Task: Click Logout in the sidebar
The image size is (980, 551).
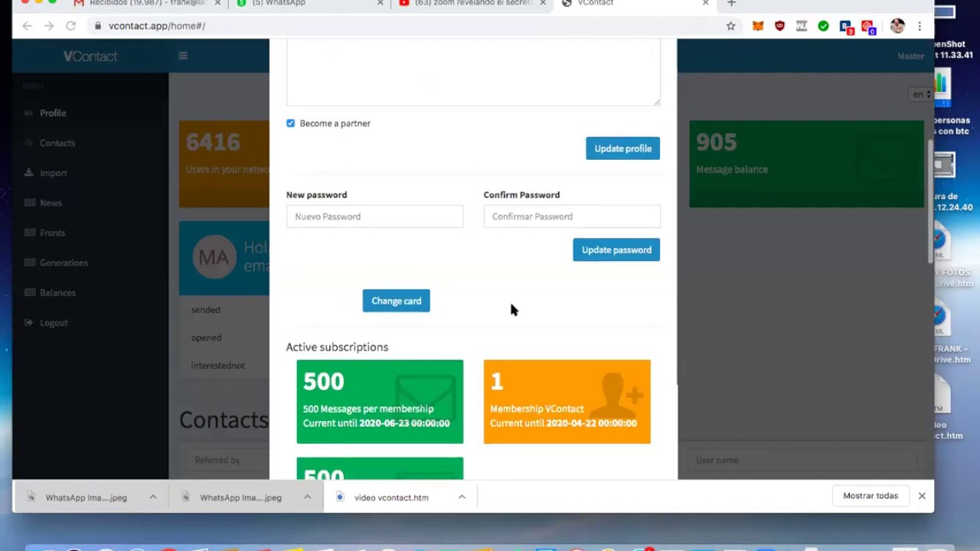Action: pyautogui.click(x=54, y=323)
